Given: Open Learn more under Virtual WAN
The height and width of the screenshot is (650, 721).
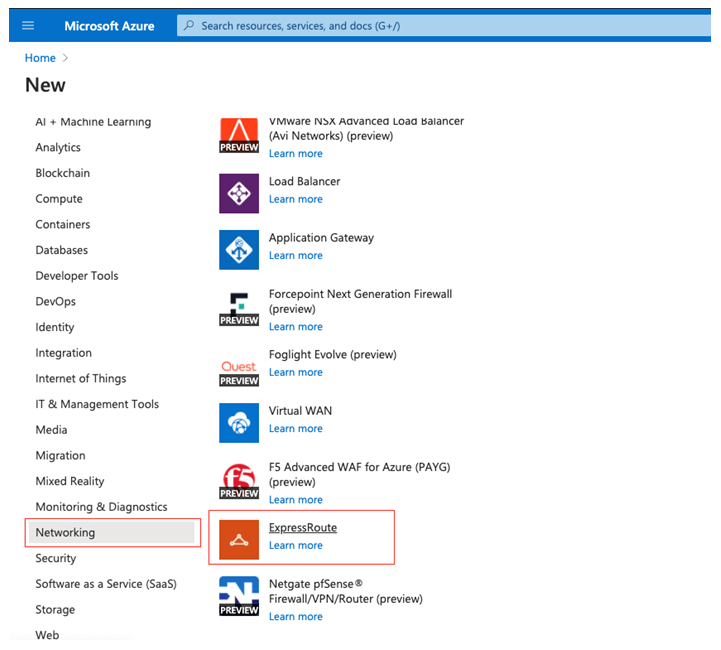Looking at the screenshot, I should pos(296,428).
